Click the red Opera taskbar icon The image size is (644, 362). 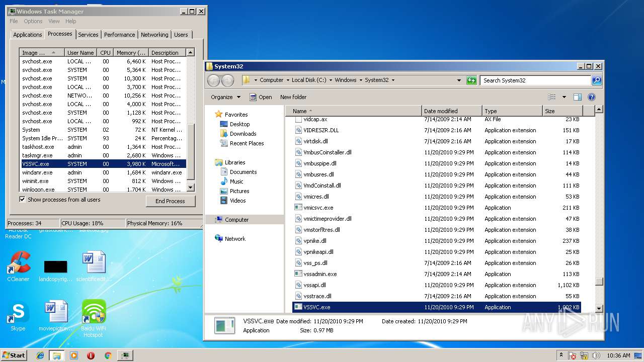tap(91, 355)
